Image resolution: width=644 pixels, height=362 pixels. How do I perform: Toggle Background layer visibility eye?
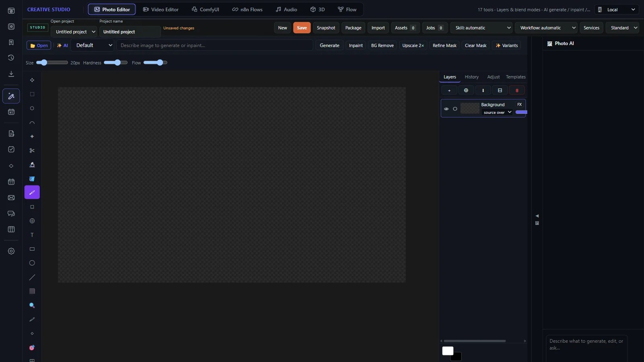pyautogui.click(x=446, y=109)
